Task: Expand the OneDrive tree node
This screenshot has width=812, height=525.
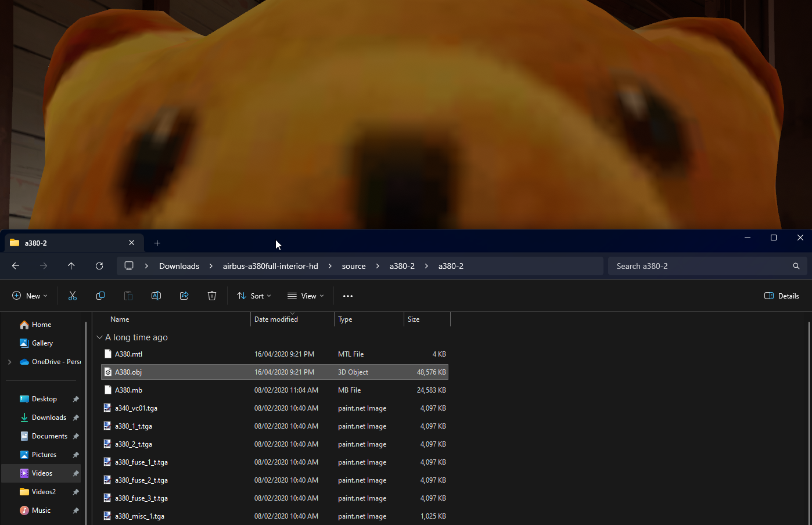Action: [9, 362]
